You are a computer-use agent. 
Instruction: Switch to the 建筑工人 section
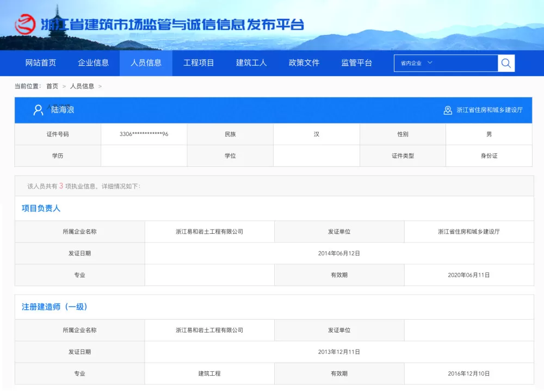point(251,63)
